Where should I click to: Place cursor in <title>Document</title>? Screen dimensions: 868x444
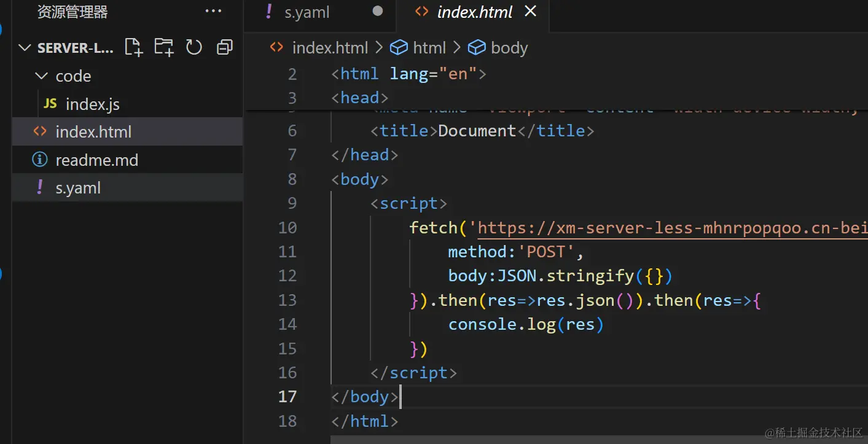point(482,131)
